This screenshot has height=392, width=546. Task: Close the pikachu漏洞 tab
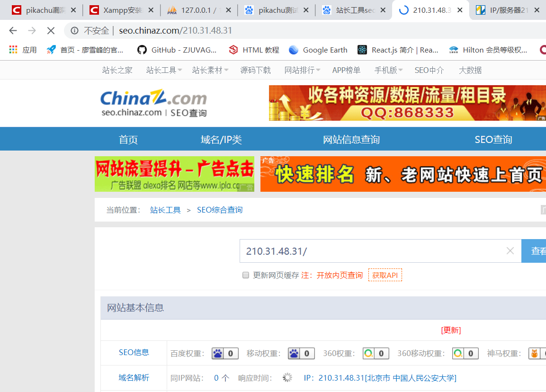coord(73,10)
